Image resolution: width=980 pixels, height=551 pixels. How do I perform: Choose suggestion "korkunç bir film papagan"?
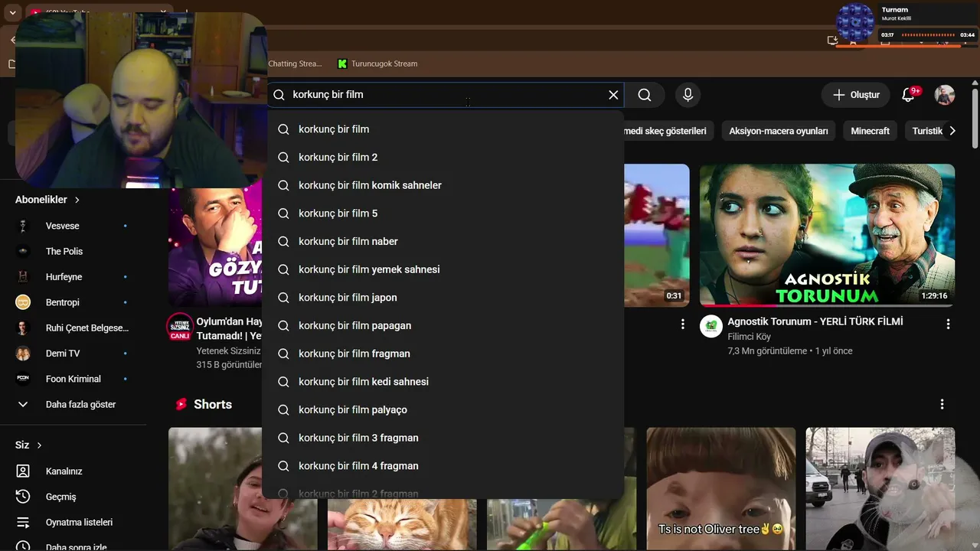(x=443, y=325)
